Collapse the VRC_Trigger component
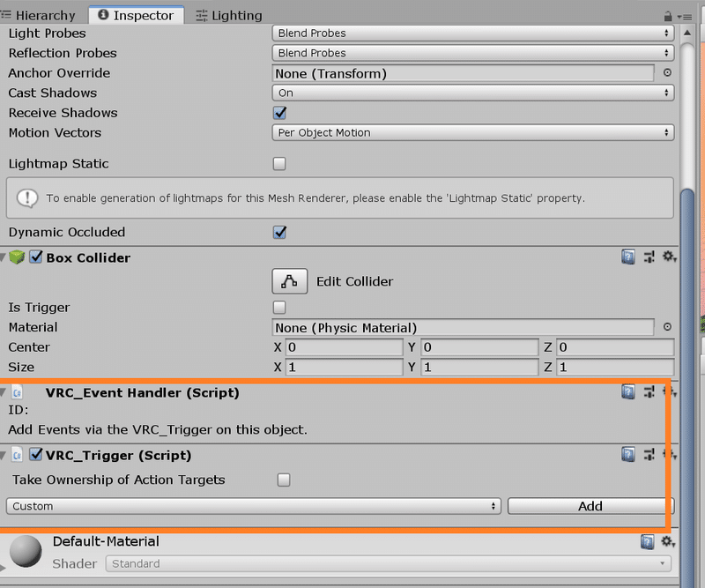705x588 pixels. click(3, 455)
